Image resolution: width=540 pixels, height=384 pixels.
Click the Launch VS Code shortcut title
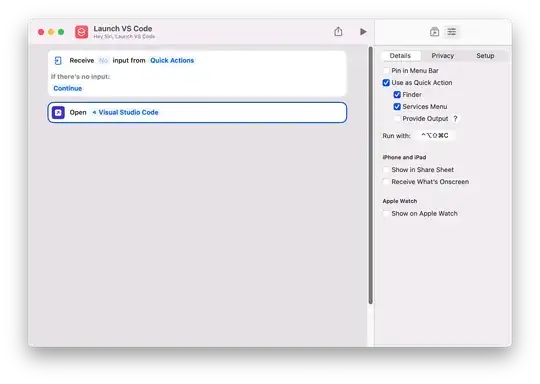(x=123, y=29)
